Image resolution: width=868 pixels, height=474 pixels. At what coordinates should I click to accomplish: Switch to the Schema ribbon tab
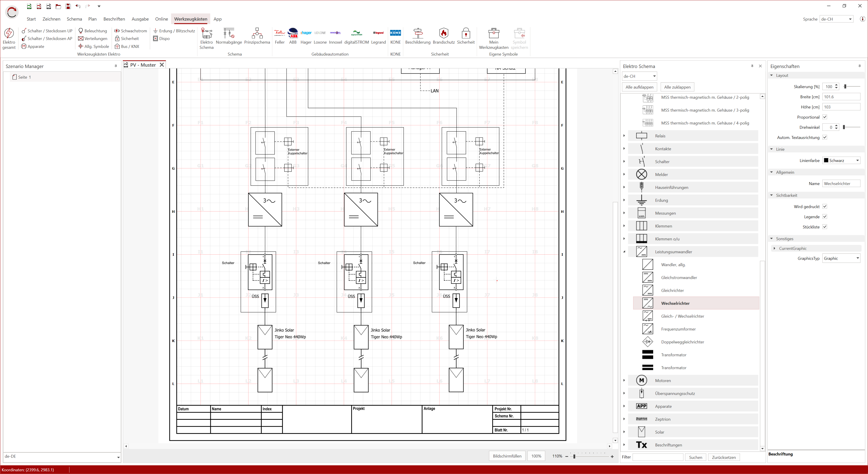pos(74,19)
